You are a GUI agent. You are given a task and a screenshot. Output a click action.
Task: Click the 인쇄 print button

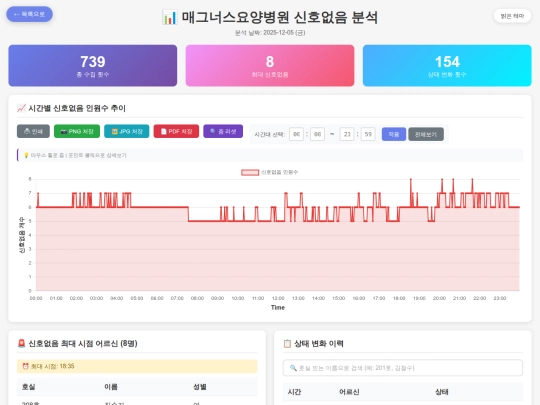33,131
